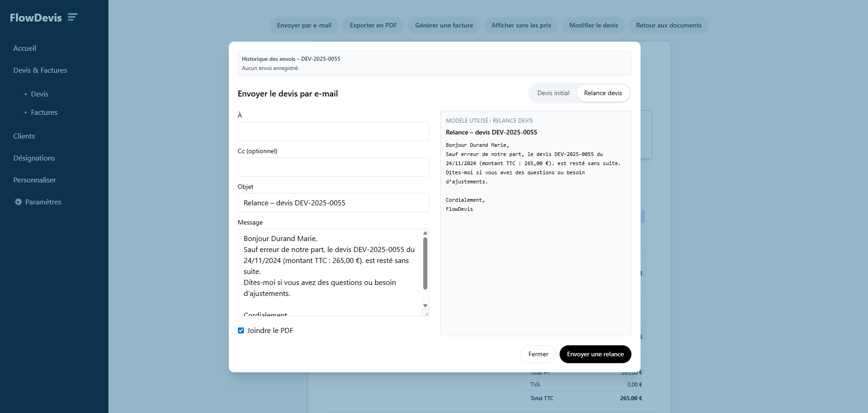Go to Clients in sidebar

click(x=24, y=136)
